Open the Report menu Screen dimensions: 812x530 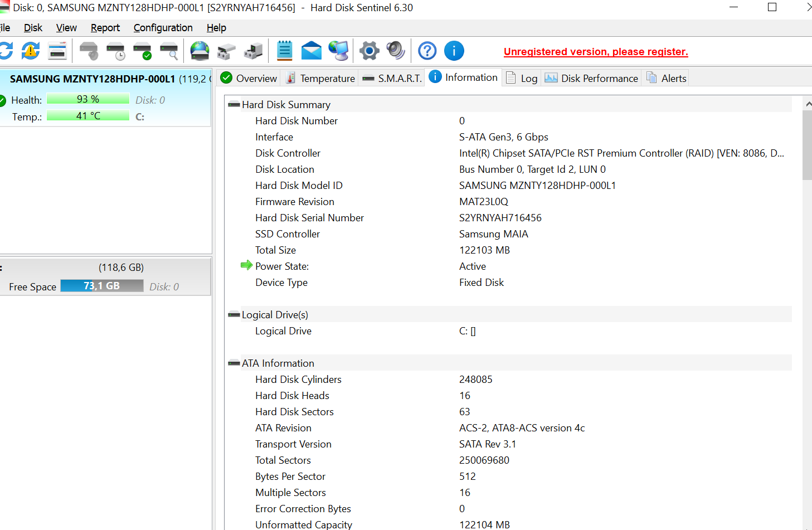[x=105, y=28]
